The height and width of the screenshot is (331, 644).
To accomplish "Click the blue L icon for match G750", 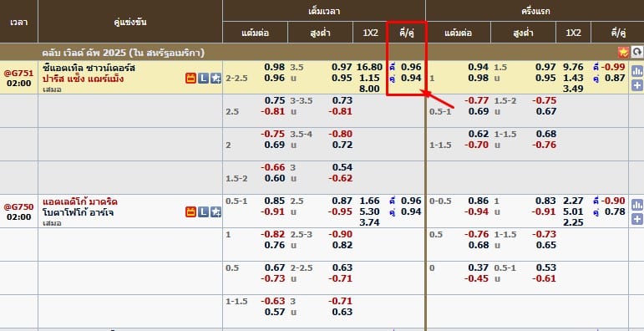I will pyautogui.click(x=203, y=211).
